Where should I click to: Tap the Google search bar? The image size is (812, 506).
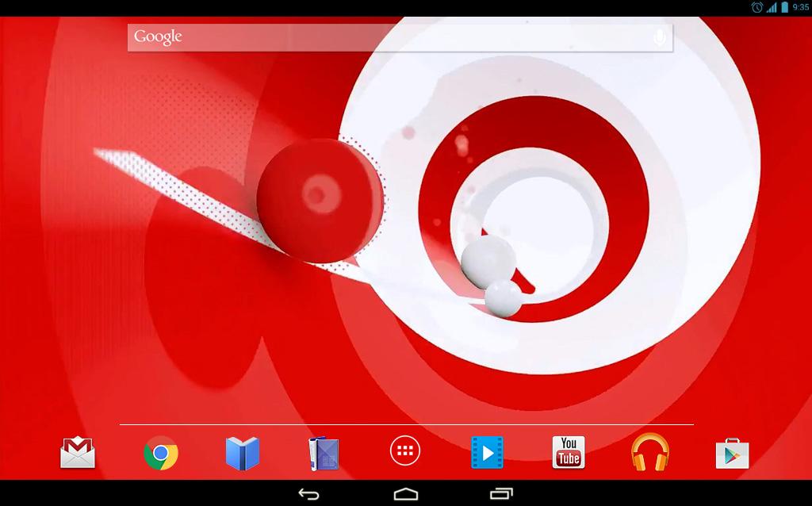[x=400, y=37]
